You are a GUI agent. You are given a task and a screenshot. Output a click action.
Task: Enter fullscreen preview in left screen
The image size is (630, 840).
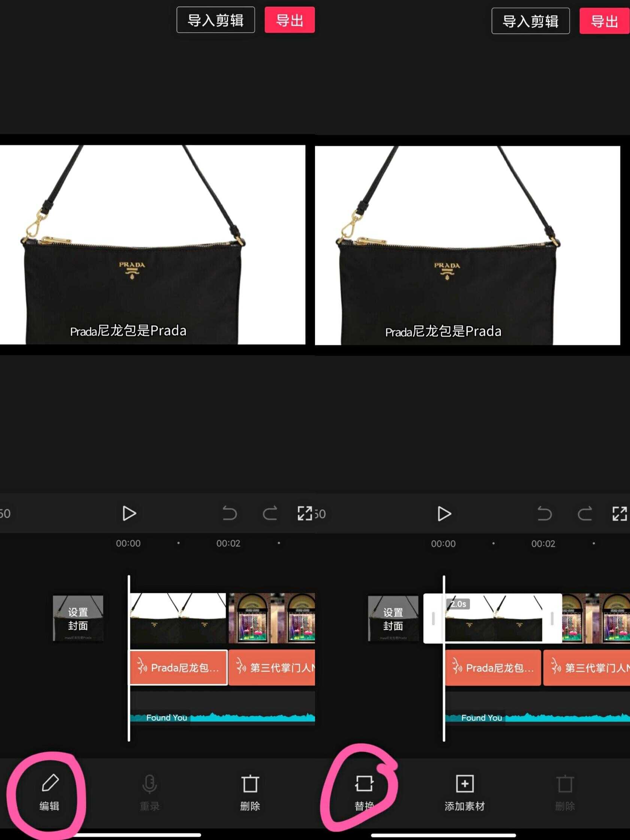point(305,513)
